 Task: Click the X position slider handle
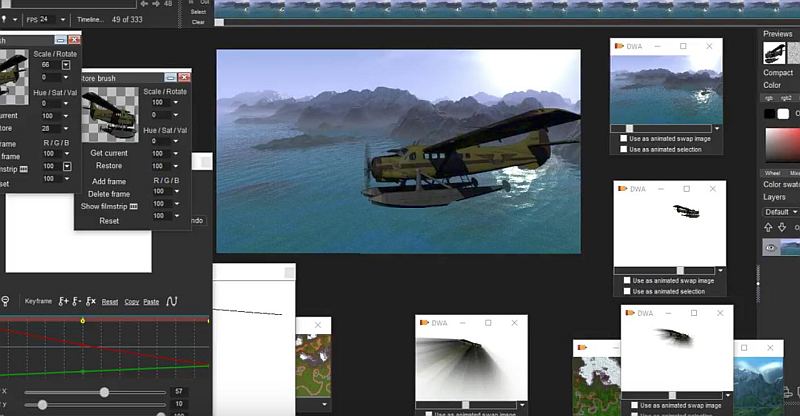coord(104,392)
